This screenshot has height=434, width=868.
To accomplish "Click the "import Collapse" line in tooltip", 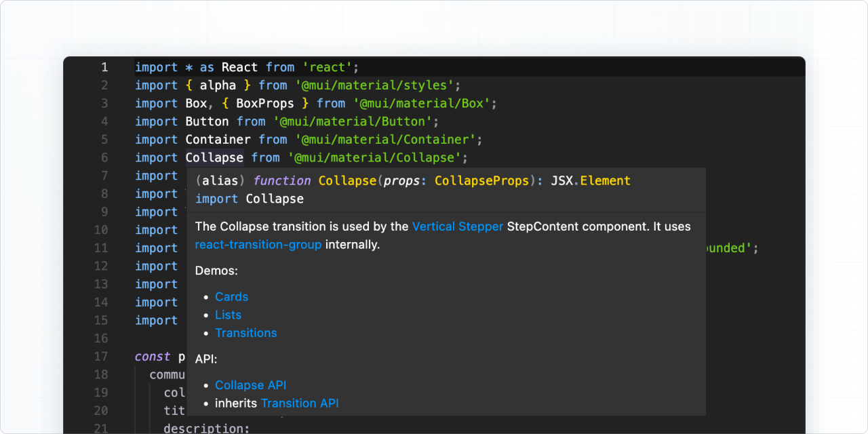I will [251, 199].
